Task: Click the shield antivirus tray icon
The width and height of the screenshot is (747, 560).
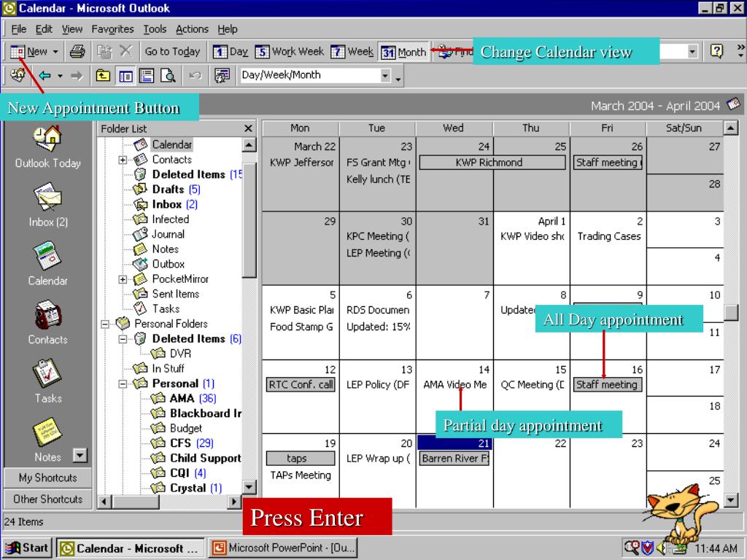Action: point(648,548)
